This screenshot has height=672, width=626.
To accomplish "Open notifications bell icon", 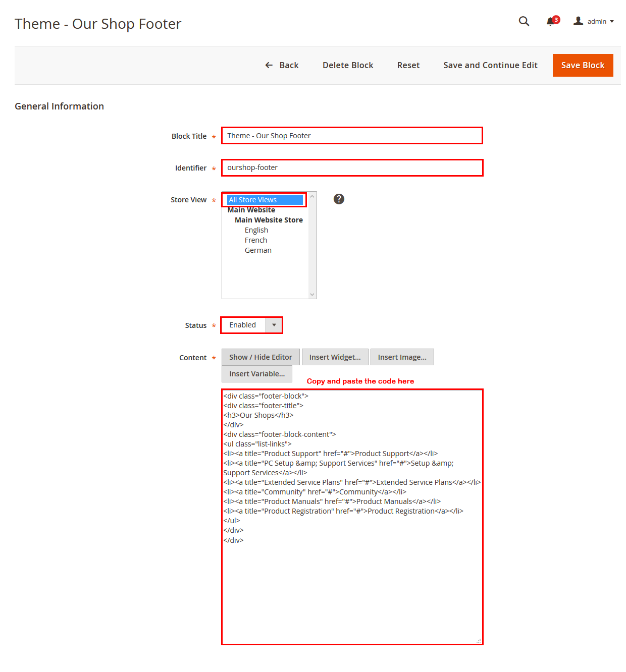I will coord(551,21).
